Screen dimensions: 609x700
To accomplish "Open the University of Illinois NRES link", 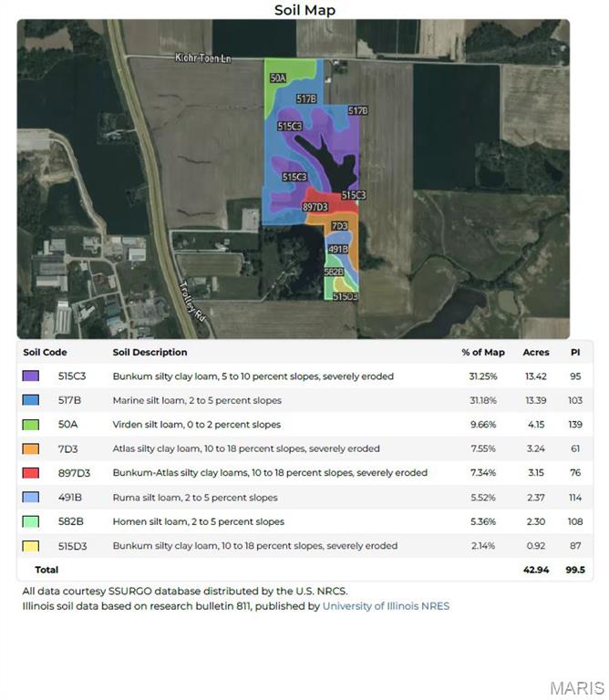I will click(386, 606).
